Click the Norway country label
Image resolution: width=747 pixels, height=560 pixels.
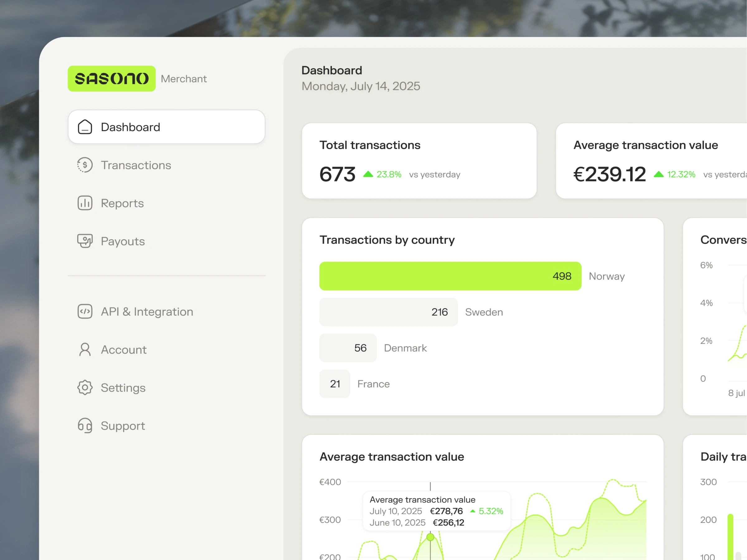(607, 276)
